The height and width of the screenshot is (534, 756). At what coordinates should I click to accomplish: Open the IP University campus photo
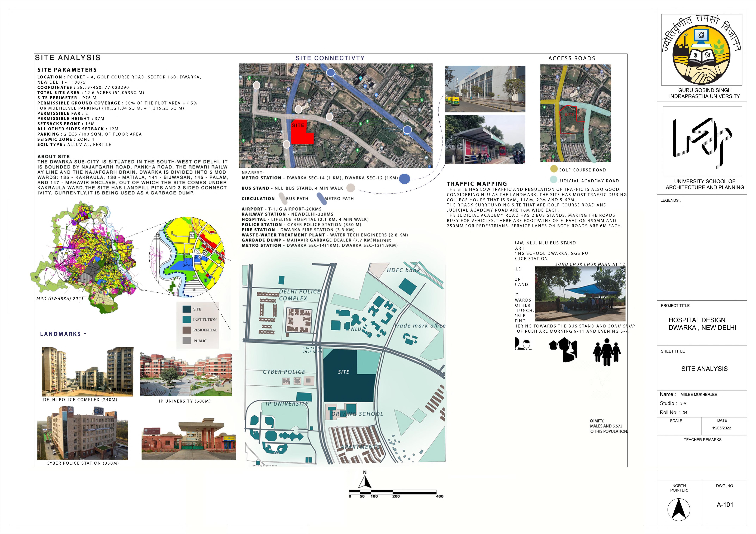pos(186,374)
